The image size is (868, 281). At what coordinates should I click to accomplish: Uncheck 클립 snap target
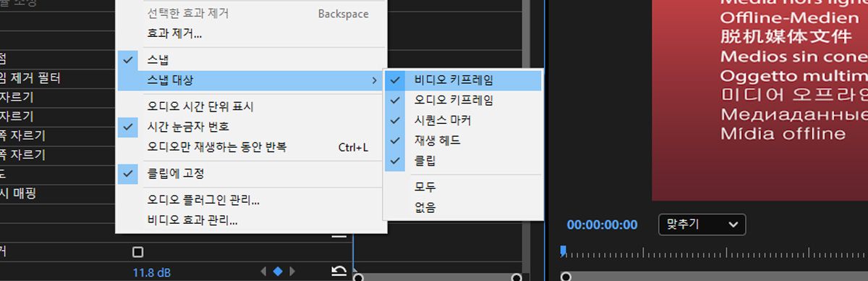(463, 161)
